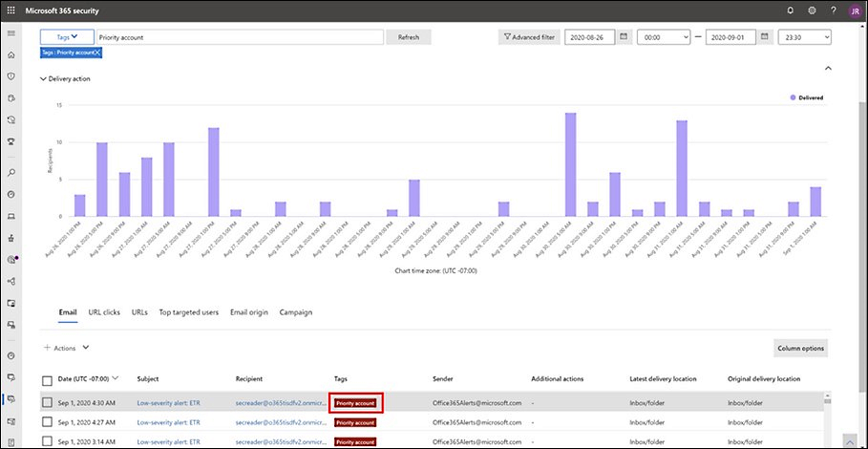Viewport: 868px width, 449px height.
Task: Click the Subject column header
Action: coord(148,378)
